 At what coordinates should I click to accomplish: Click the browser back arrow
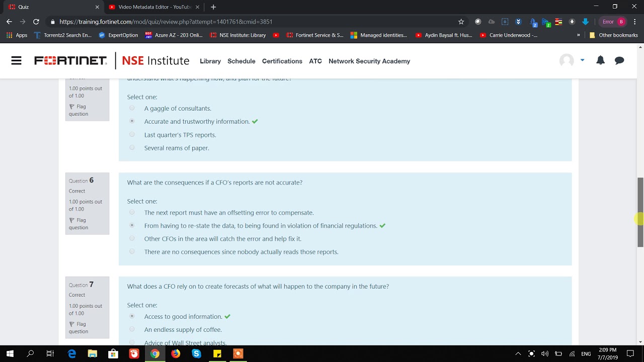[x=9, y=22]
